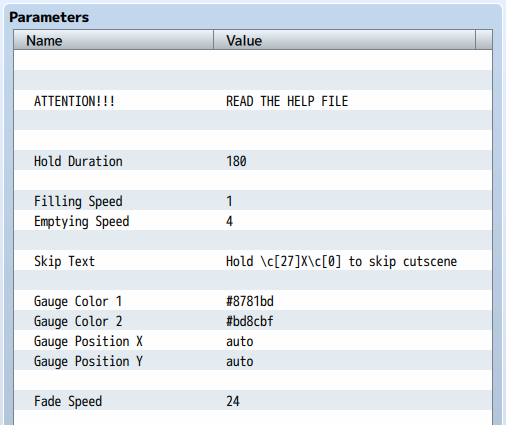Viewport: 506px width, 425px height.
Task: Click the READ THE HELP FILE value
Action: (287, 101)
